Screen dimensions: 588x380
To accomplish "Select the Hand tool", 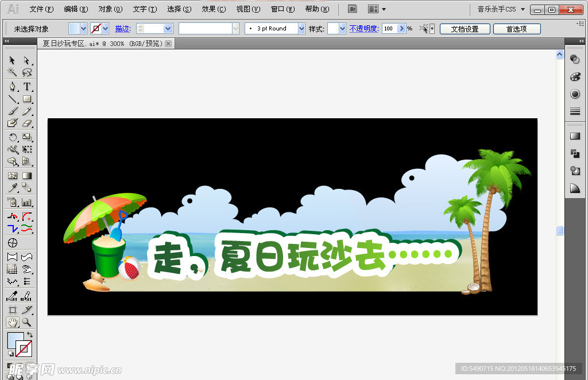I will (13, 322).
